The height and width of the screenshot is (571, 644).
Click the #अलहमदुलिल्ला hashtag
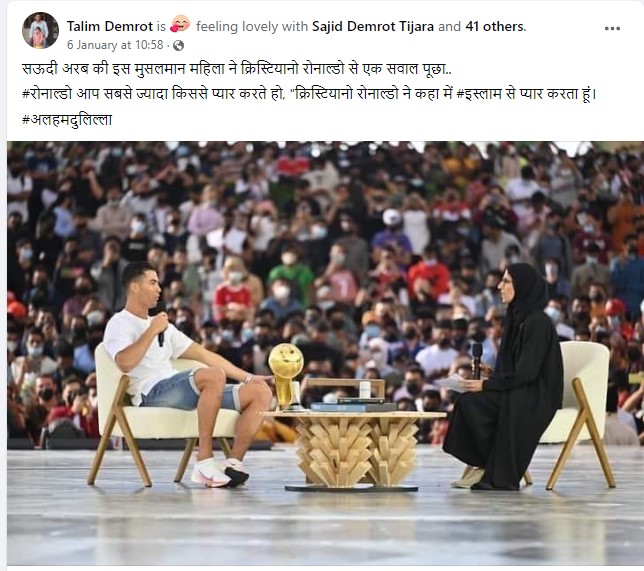click(67, 120)
